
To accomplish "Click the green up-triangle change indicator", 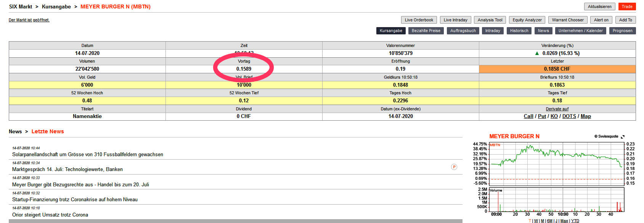I will pyautogui.click(x=537, y=53).
